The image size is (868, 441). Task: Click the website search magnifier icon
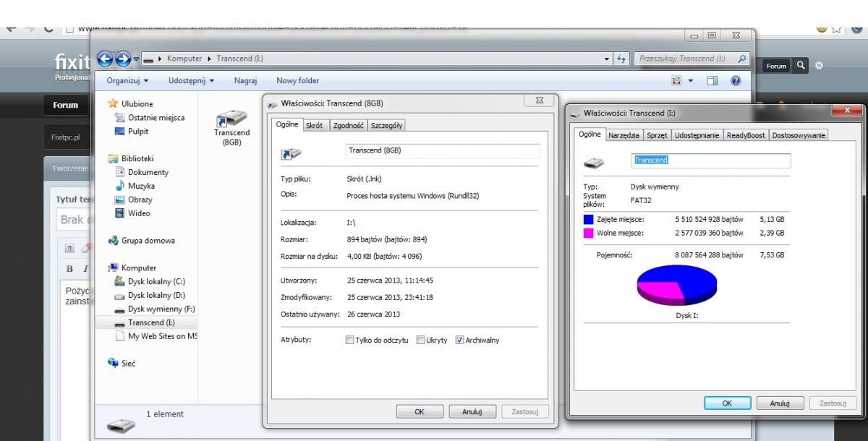tap(801, 65)
